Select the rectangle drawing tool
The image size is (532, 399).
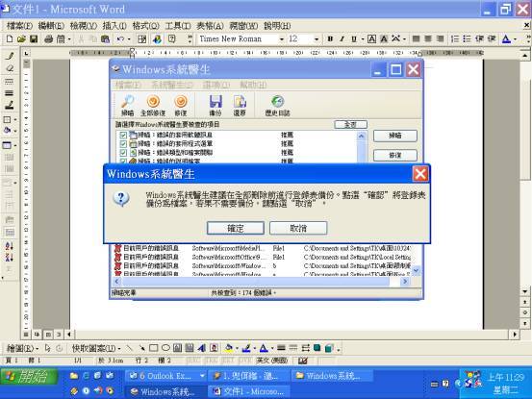154,348
